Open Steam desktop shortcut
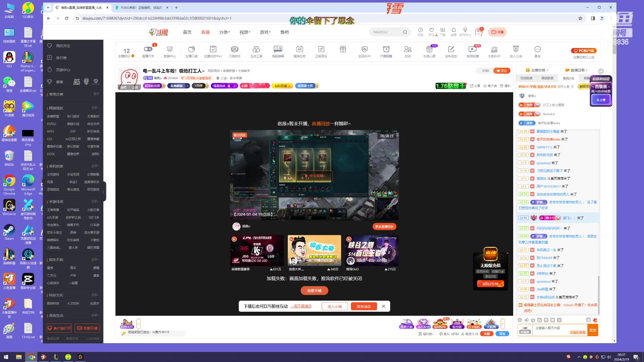Viewport: 644px width, 362px height. [9, 232]
